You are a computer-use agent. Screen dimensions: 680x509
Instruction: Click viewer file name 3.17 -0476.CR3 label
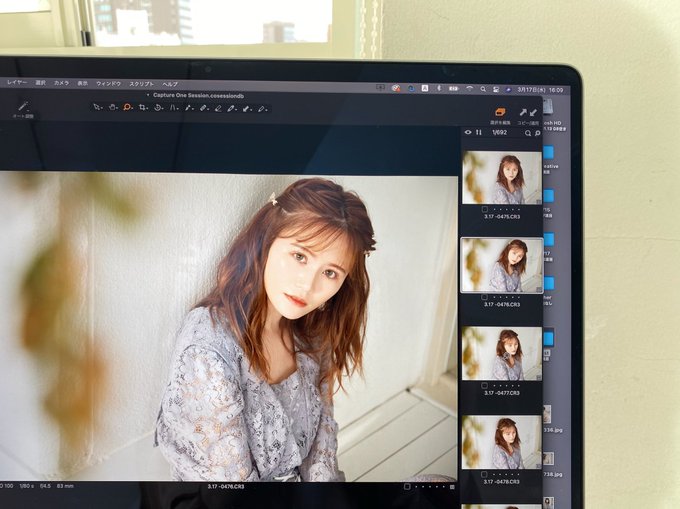(226, 486)
